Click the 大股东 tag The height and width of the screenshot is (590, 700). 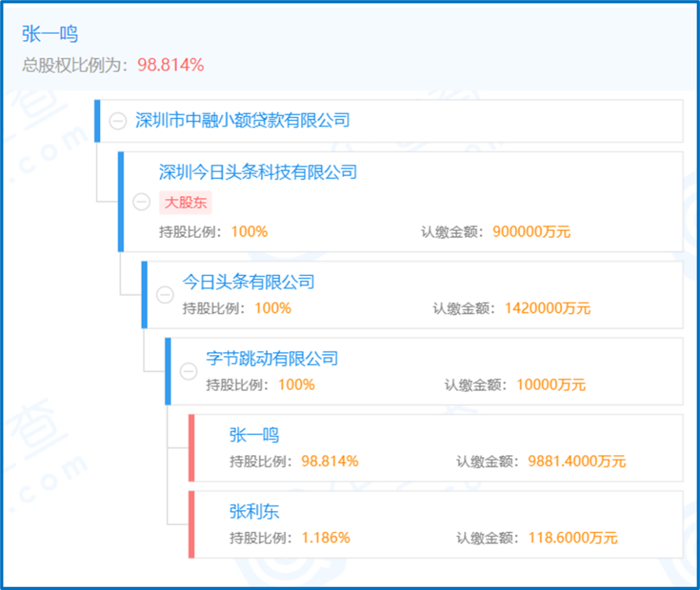(x=186, y=203)
